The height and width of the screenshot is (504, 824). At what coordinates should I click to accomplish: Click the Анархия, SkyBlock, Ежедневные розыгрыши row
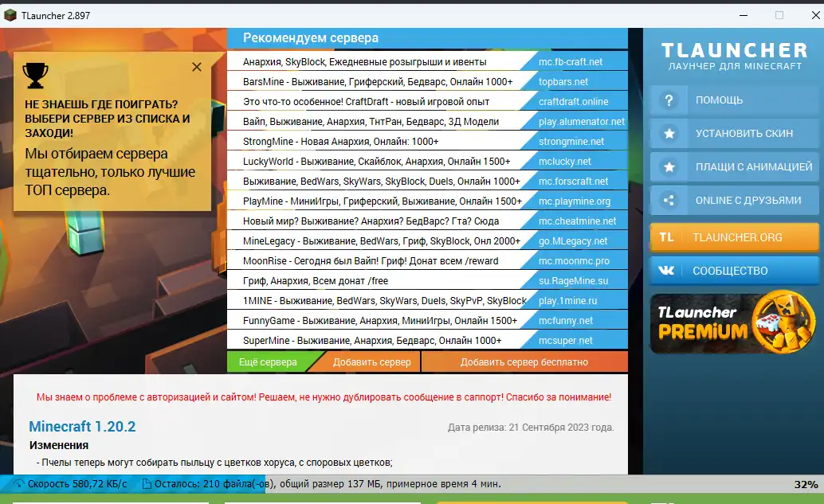[x=365, y=62]
